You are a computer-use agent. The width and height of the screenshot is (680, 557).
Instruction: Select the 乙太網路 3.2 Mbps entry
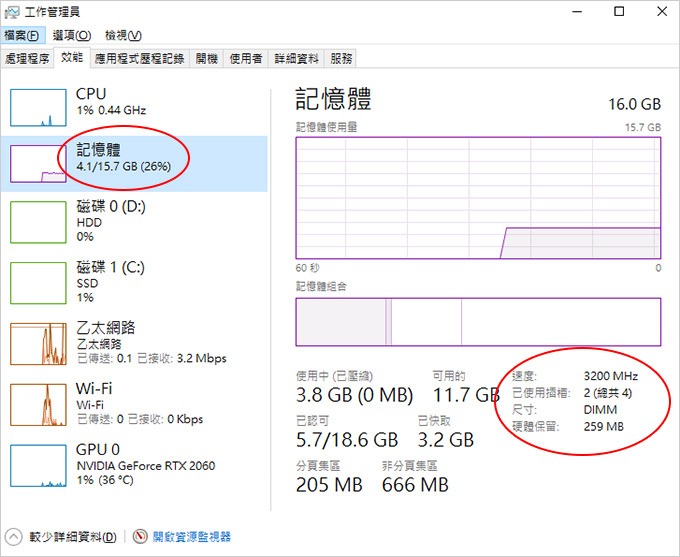[134, 344]
